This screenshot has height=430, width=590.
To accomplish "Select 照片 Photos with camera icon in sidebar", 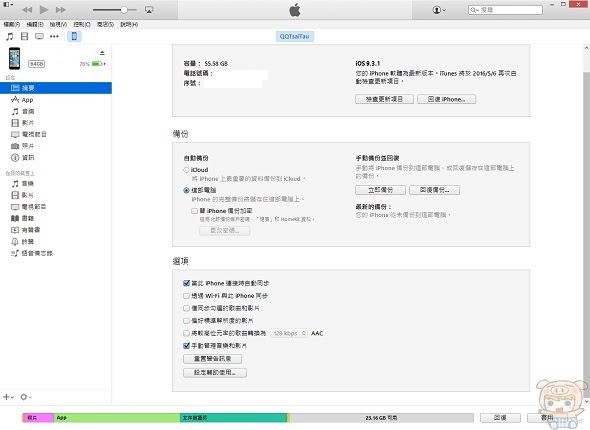I will tap(56, 146).
